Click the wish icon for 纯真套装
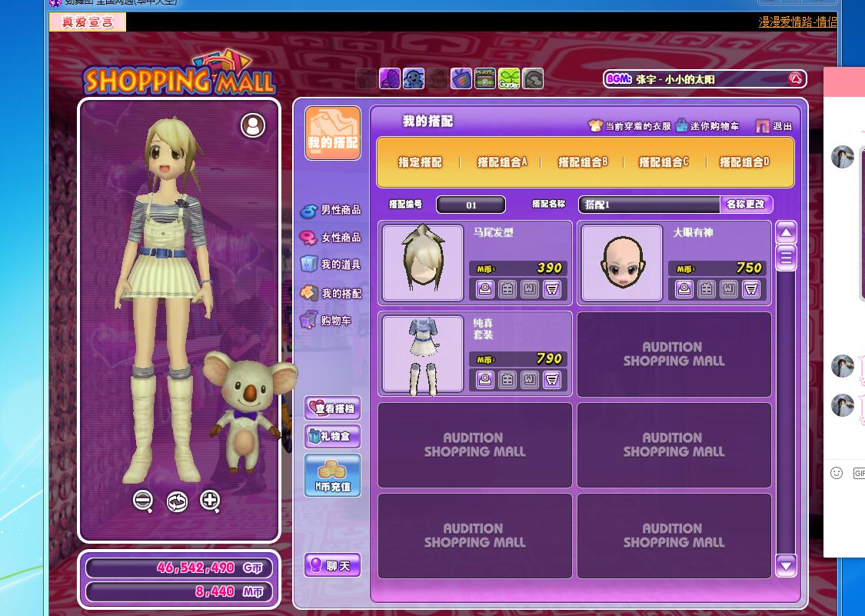The height and width of the screenshot is (616, 865). point(530,379)
